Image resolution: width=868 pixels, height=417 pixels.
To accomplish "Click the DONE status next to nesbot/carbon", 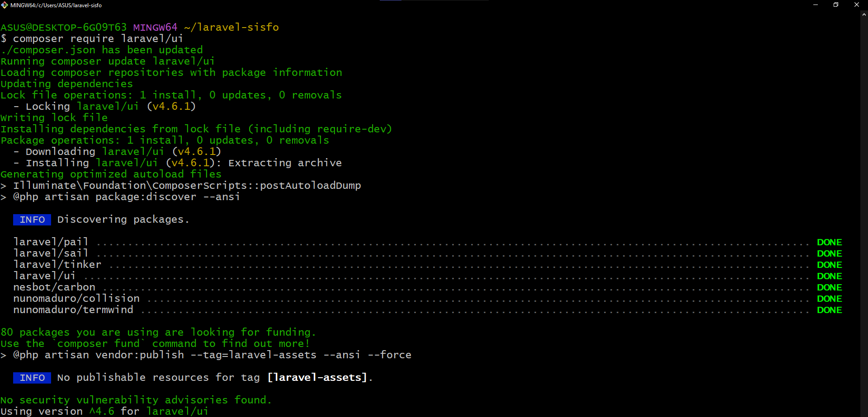I will [x=830, y=287].
